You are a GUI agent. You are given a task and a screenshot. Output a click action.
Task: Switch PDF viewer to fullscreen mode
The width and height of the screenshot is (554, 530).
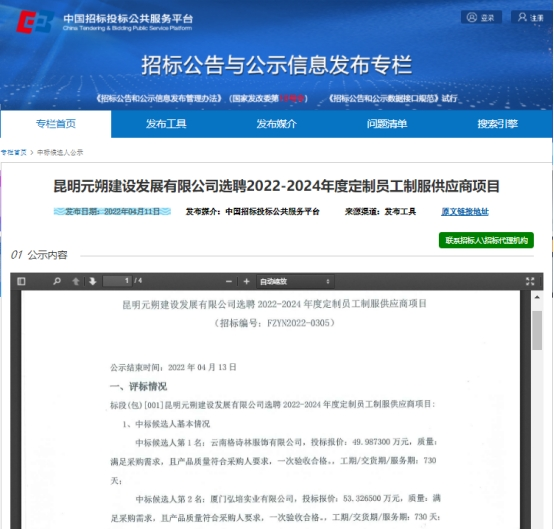pyautogui.click(x=530, y=281)
